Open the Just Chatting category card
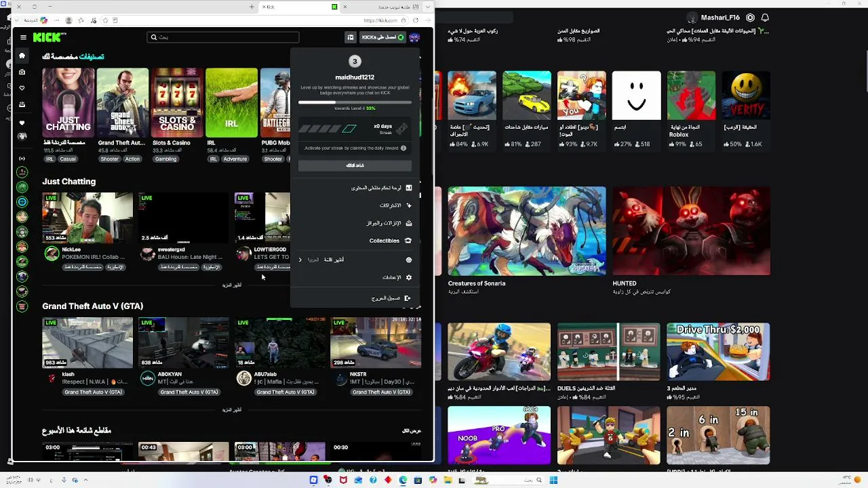 68,102
